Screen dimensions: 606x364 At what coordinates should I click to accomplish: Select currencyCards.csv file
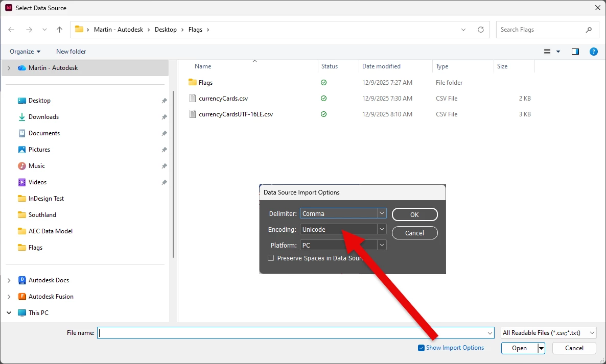pos(223,99)
